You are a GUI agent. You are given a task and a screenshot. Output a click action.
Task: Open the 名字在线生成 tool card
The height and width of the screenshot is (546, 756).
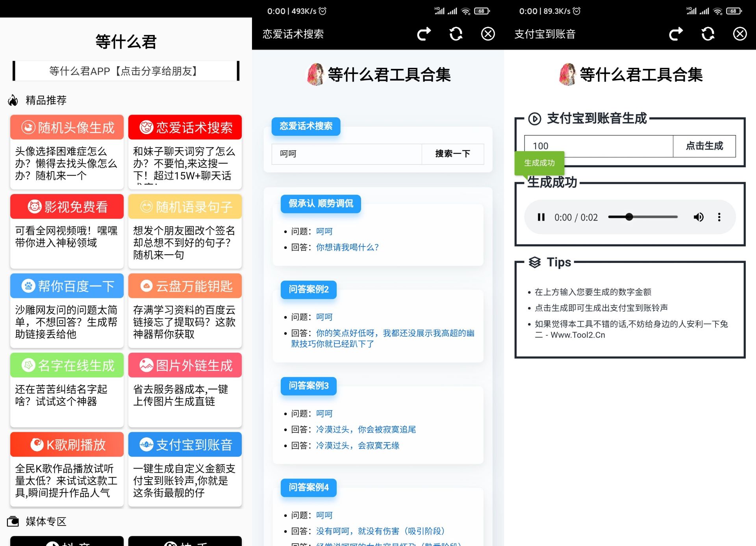pyautogui.click(x=67, y=390)
